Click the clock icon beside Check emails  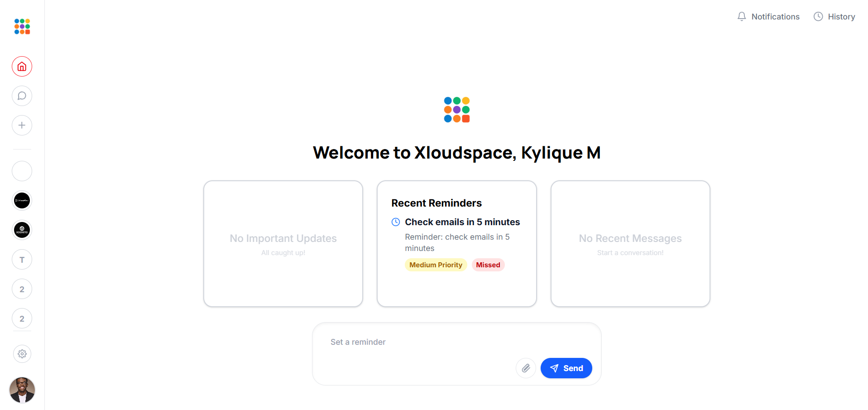396,222
